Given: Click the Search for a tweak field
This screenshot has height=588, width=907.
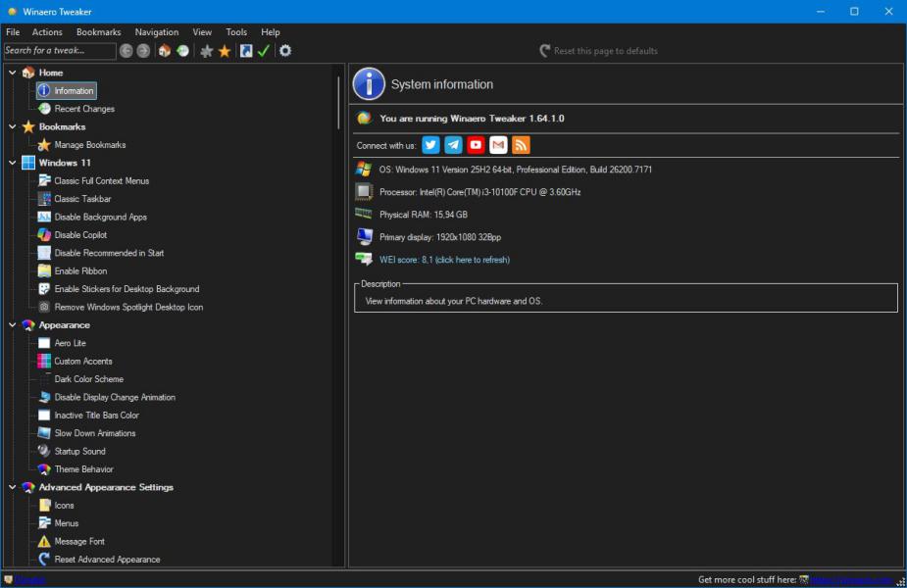Looking at the screenshot, I should click(x=59, y=51).
